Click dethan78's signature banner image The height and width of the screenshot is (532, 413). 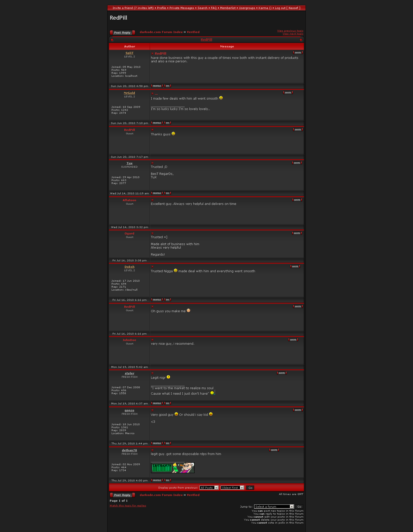(x=173, y=468)
